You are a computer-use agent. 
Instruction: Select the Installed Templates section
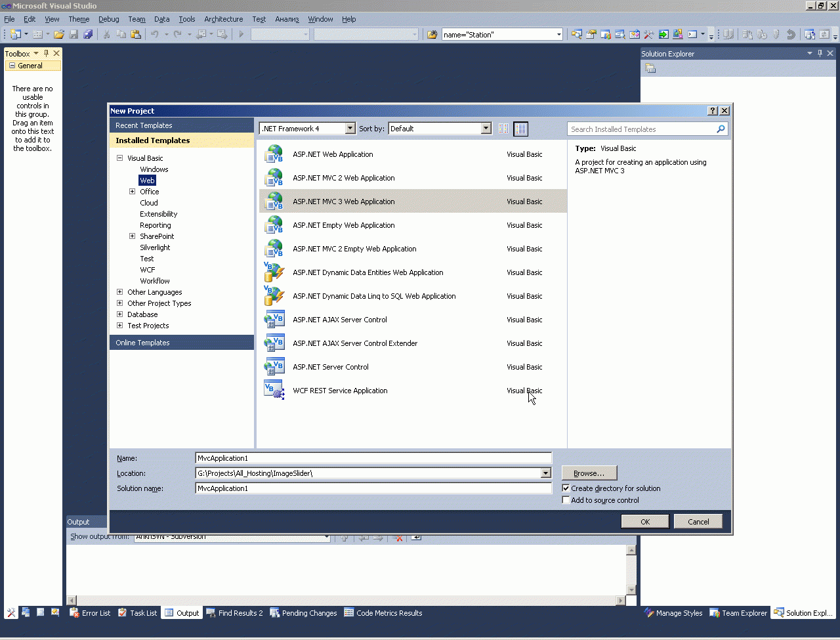[x=182, y=140]
